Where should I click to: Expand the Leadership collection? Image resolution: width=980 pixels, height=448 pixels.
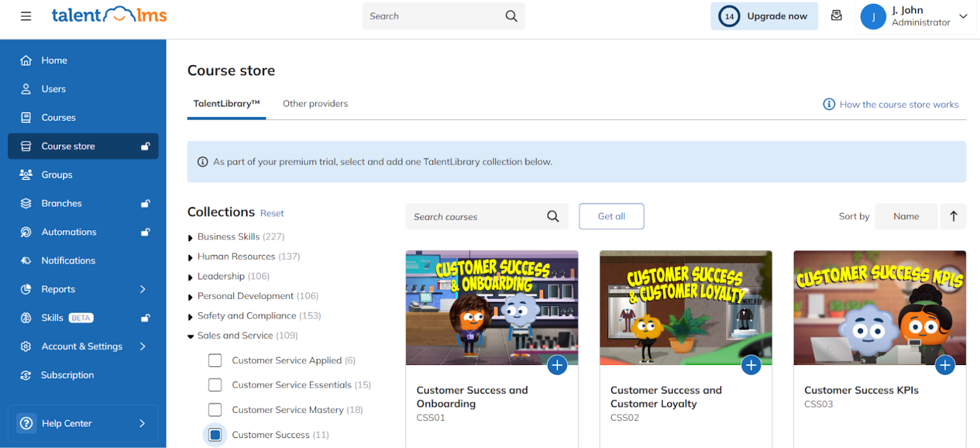point(191,277)
